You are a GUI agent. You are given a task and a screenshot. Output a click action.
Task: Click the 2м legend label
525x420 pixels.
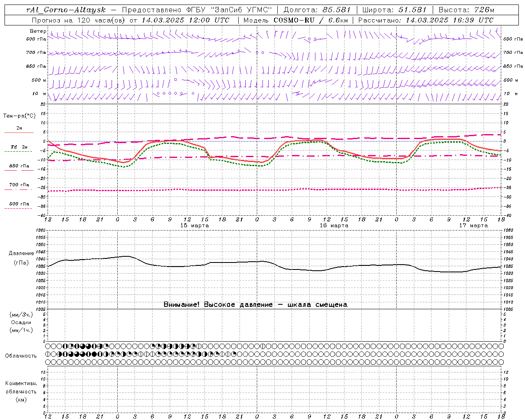pyautogui.click(x=19, y=128)
